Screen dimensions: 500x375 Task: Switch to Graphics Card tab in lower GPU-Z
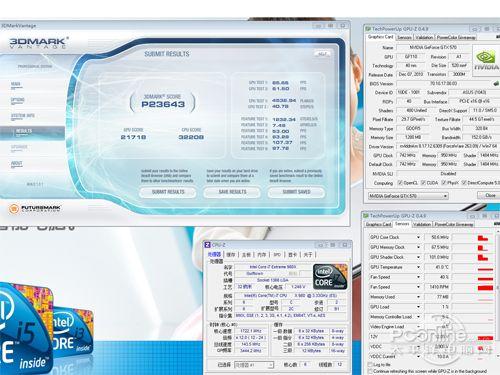(x=378, y=224)
